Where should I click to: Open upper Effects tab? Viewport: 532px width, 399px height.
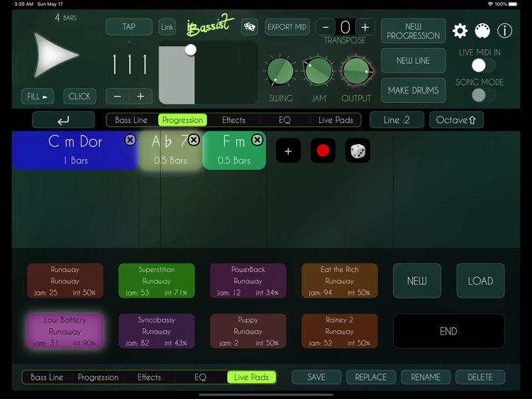coord(233,120)
